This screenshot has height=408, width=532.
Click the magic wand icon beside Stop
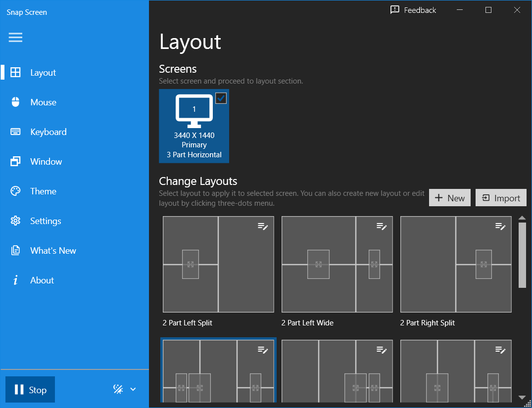[x=118, y=390]
